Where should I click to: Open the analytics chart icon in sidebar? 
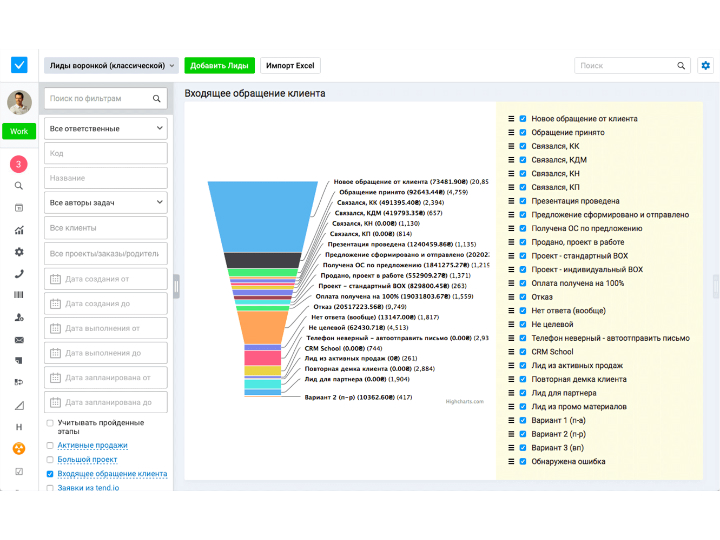[19, 230]
